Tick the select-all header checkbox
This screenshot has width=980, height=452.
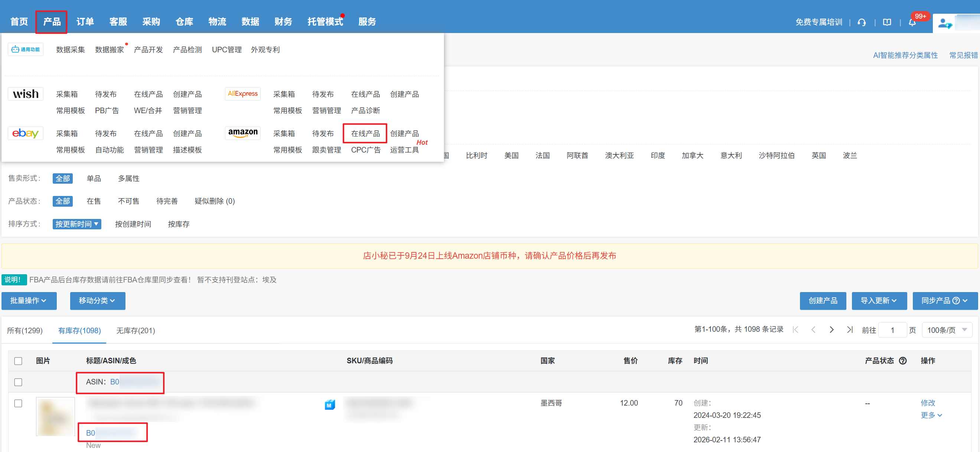(18, 361)
